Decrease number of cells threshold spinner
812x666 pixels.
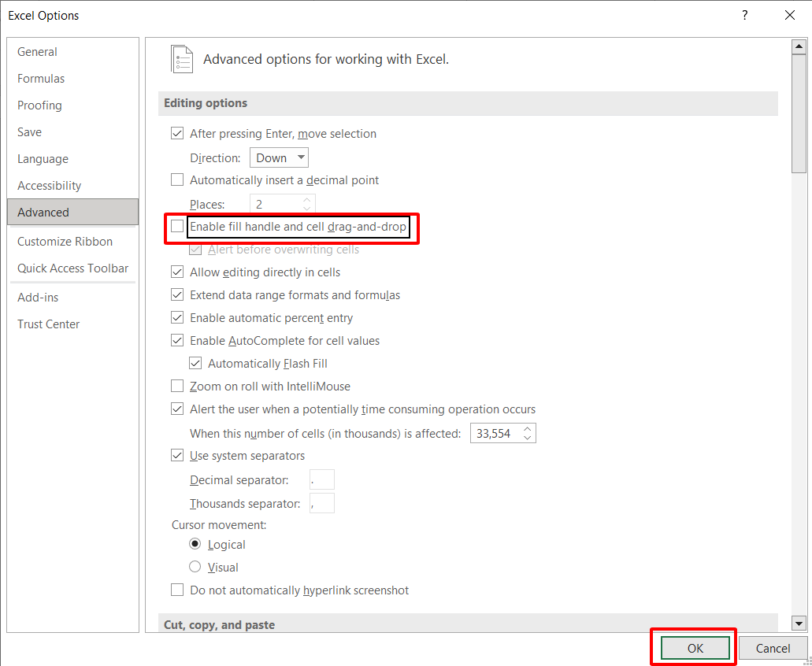click(527, 437)
